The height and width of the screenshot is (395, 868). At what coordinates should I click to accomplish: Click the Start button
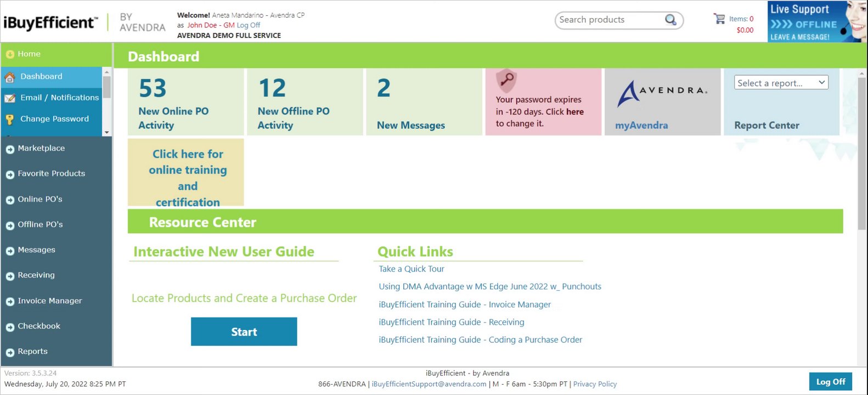[x=244, y=331]
